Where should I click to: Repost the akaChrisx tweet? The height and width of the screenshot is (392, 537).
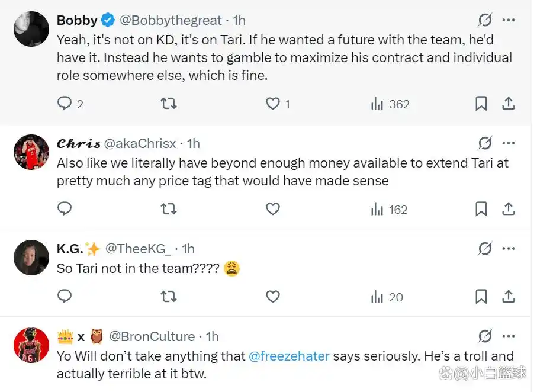pos(169,209)
